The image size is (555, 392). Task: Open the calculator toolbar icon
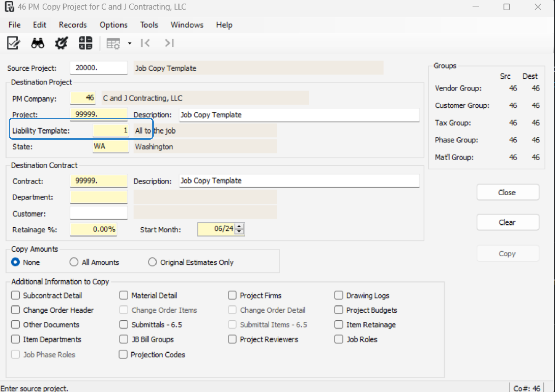click(x=85, y=43)
